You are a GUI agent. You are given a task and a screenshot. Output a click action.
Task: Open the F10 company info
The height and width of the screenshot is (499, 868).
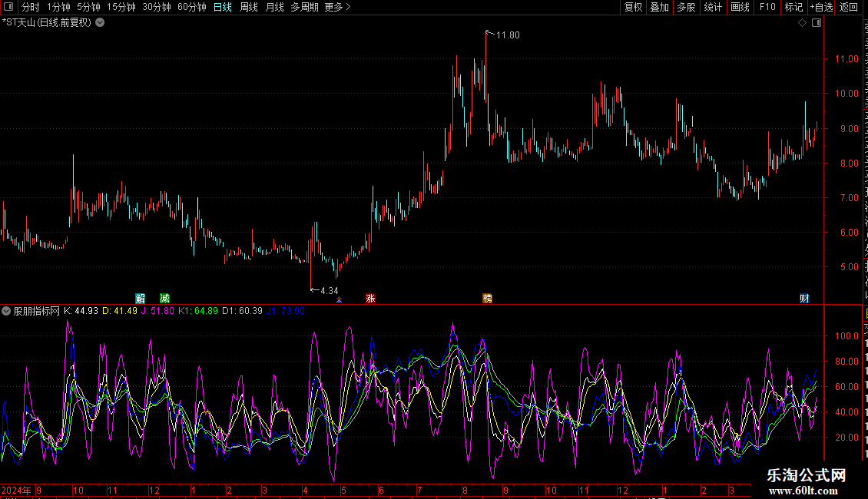(x=767, y=7)
